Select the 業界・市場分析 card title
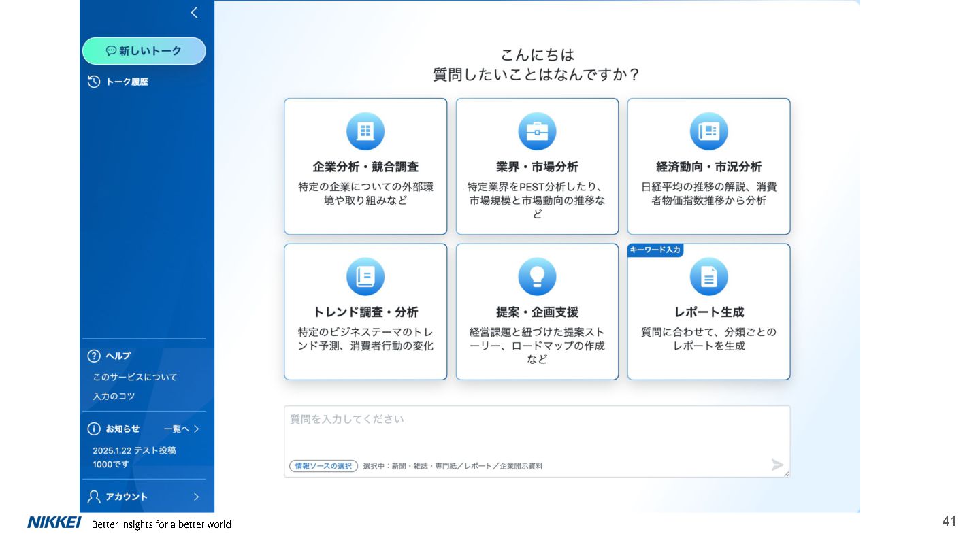The image size is (980, 551). point(537,167)
